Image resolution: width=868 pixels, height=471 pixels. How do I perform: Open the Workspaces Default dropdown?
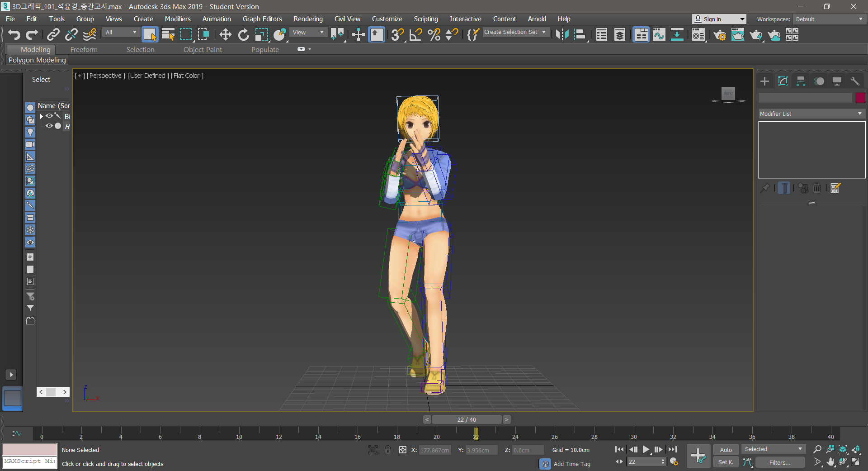829,19
